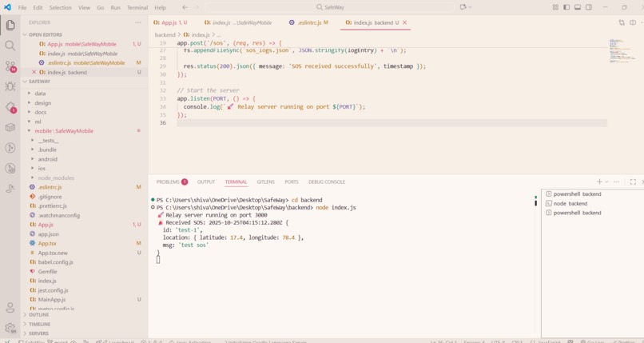Open the SafeWay command center search box
Screen dimensions: 644x343
click(x=330, y=7)
